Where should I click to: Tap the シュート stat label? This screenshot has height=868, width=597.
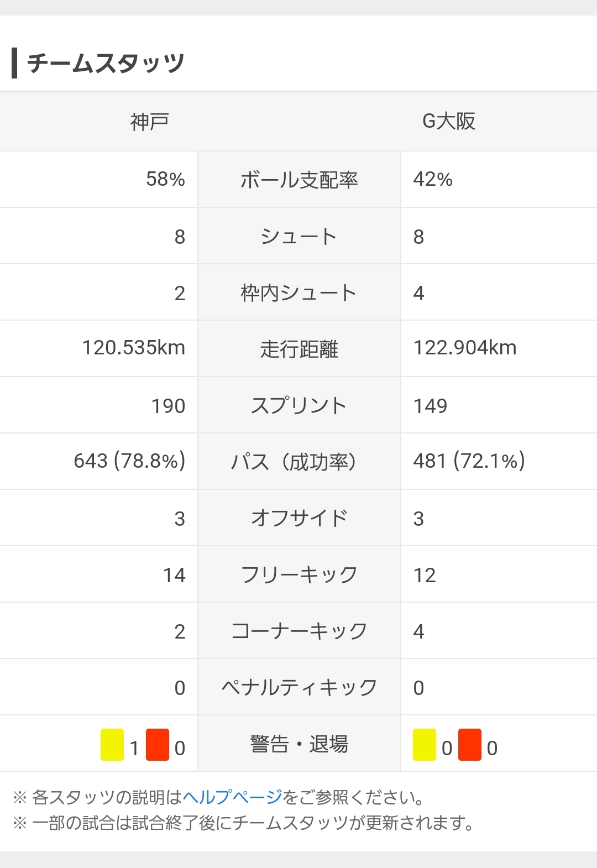click(x=299, y=237)
